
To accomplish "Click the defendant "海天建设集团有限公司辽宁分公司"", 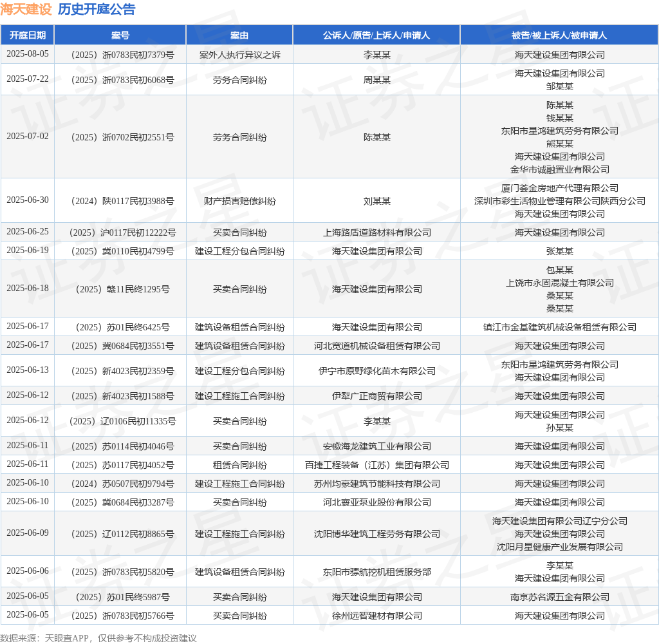I will pyautogui.click(x=559, y=521).
